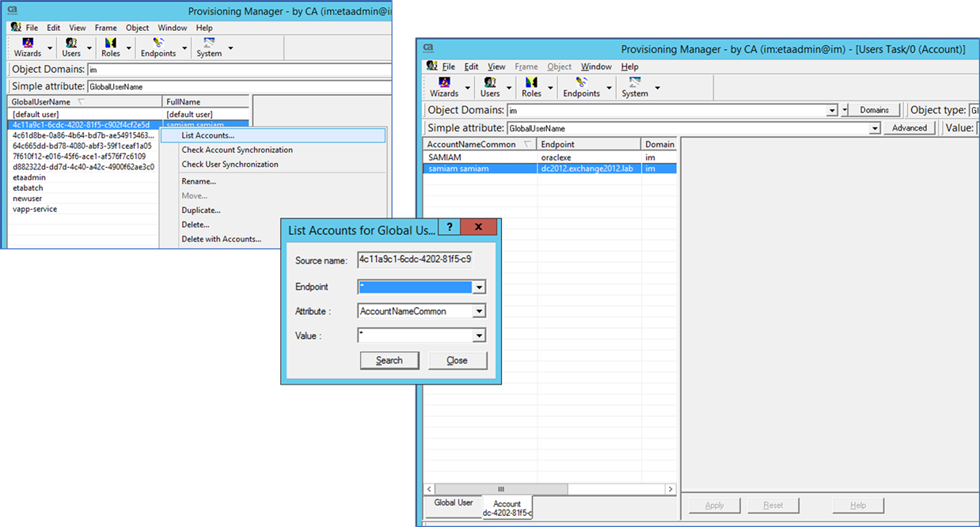The image size is (980, 527).
Task: Click dc2012.exchange2012.lab endpoint cell
Action: coord(589,169)
